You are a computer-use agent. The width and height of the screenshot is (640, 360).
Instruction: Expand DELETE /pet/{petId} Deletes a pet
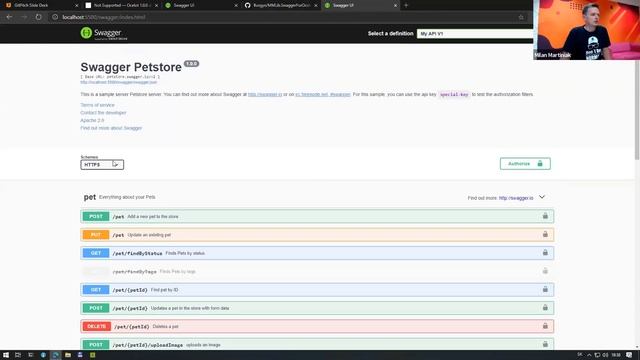click(317, 327)
